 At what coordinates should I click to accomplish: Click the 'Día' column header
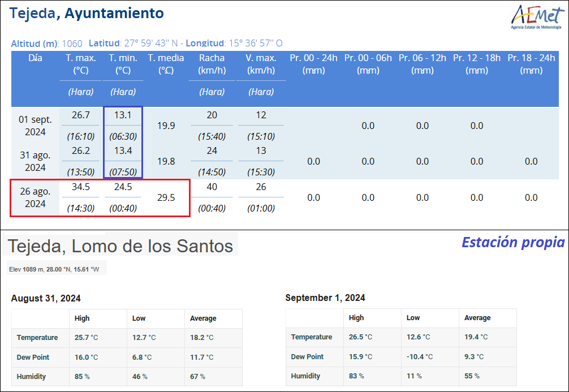pos(35,58)
